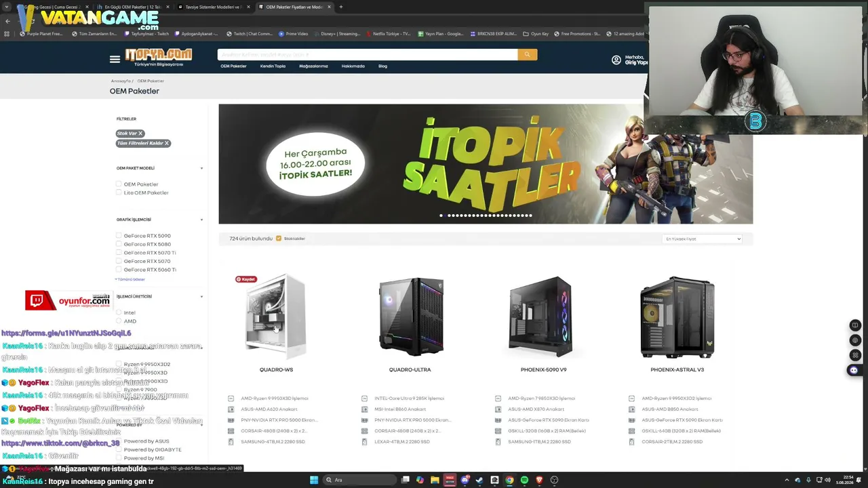This screenshot has height=488, width=868.
Task: Click the Kaydet pin badge on QUADRO-WS
Action: (246, 279)
